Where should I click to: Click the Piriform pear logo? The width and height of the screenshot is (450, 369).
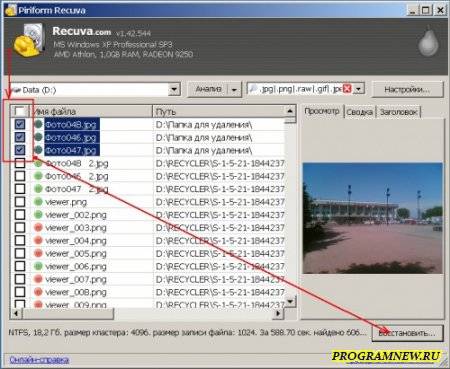428,42
